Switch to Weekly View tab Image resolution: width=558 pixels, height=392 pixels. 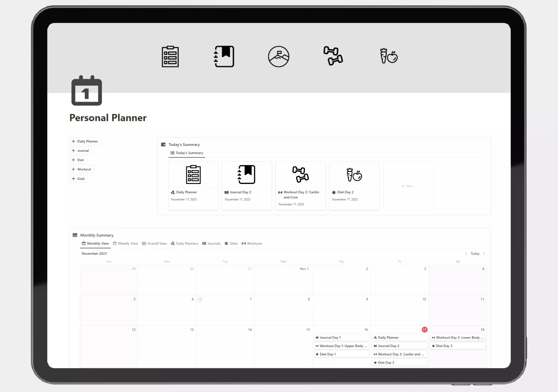[128, 243]
